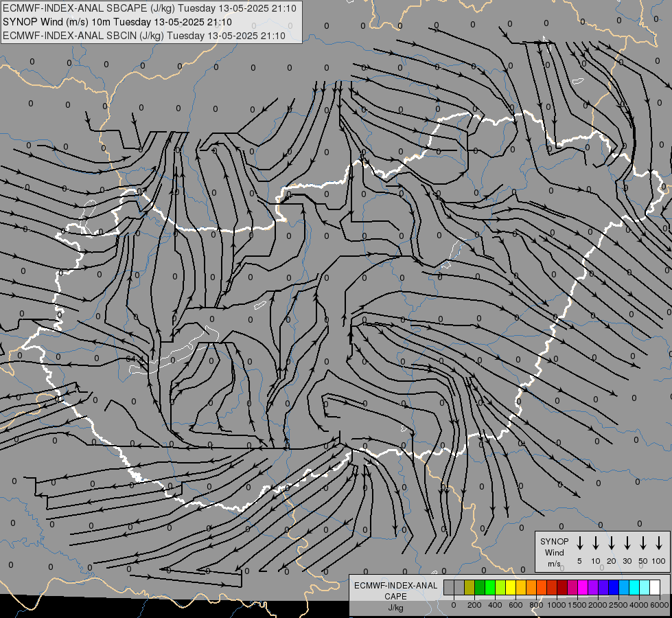Click the 200 label on CAPE legend
Viewport: 672px width, 618px height.
tap(474, 605)
